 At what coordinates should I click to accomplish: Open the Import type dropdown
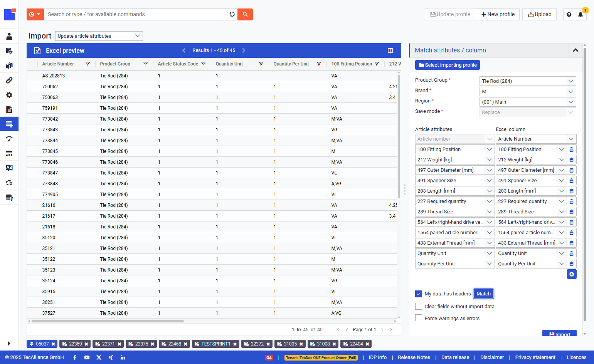[99, 36]
